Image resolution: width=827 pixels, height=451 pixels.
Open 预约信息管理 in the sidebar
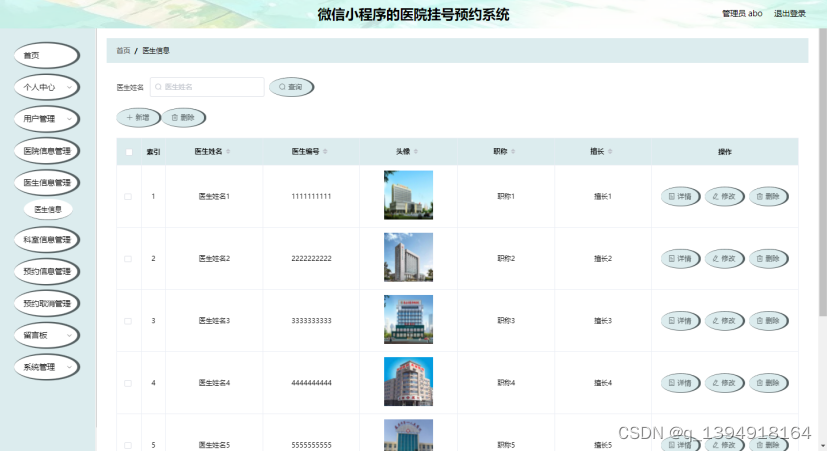click(x=46, y=271)
